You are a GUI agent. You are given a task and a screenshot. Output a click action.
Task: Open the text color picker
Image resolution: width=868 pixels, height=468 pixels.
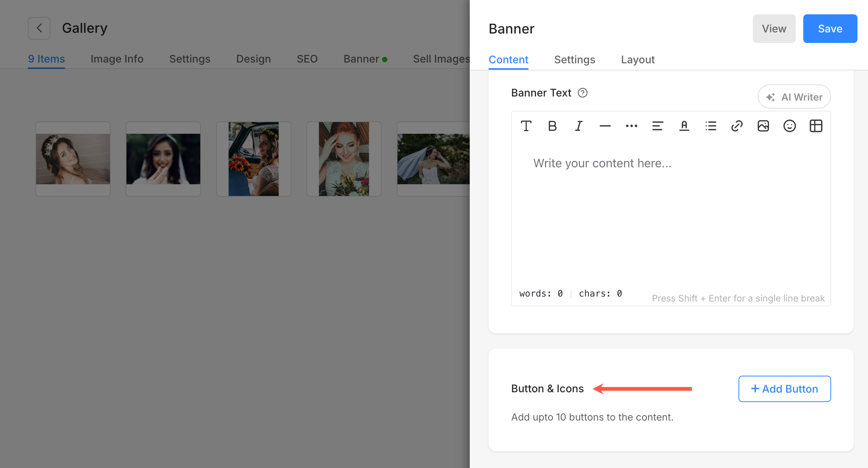click(x=684, y=126)
